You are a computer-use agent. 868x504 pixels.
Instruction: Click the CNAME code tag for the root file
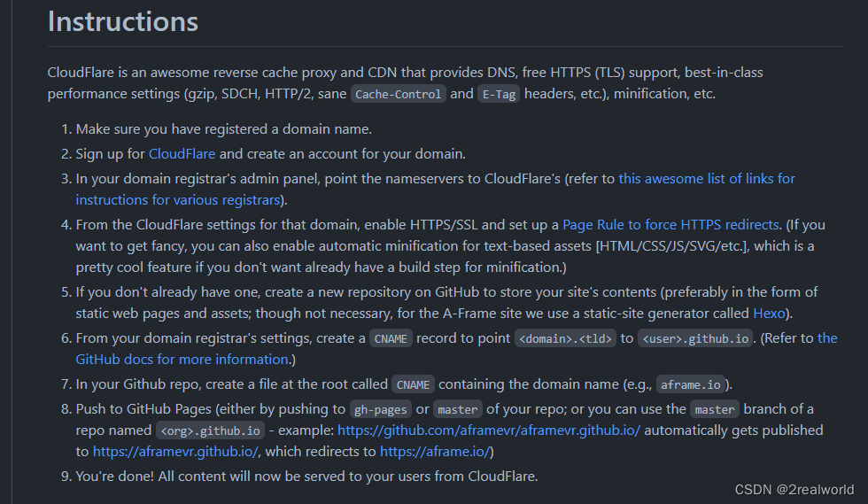pos(413,384)
